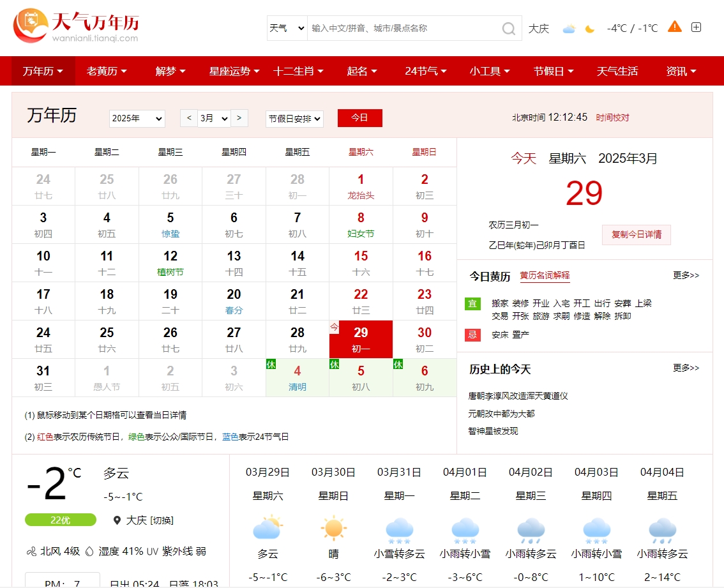The width and height of the screenshot is (724, 588).
Task: Open the 3月 month dropdown
Action: 214,118
